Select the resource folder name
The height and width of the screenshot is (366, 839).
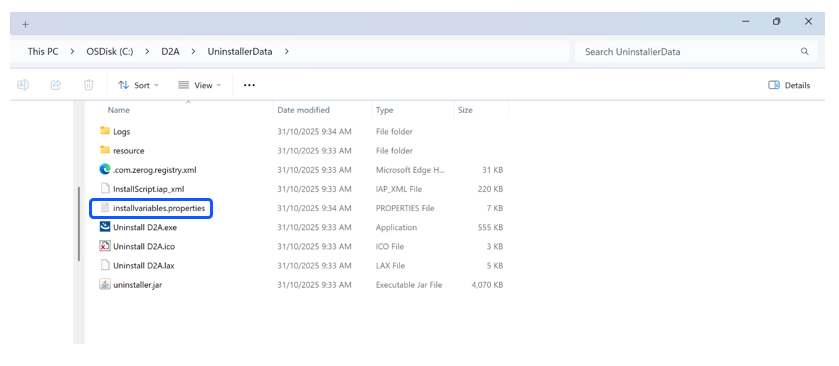(x=128, y=151)
